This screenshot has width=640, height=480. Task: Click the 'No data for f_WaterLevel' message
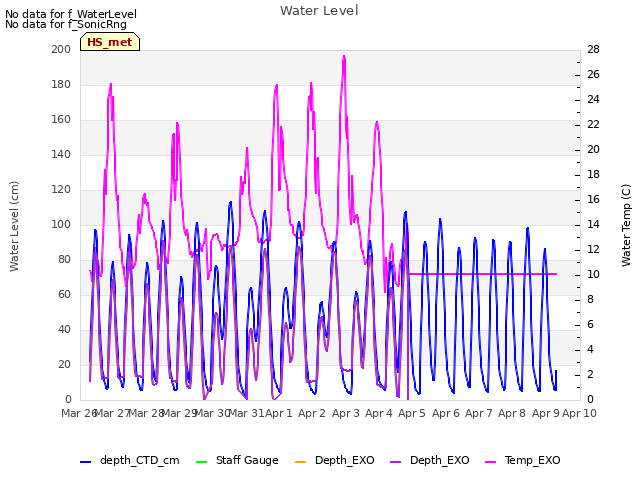pos(71,14)
